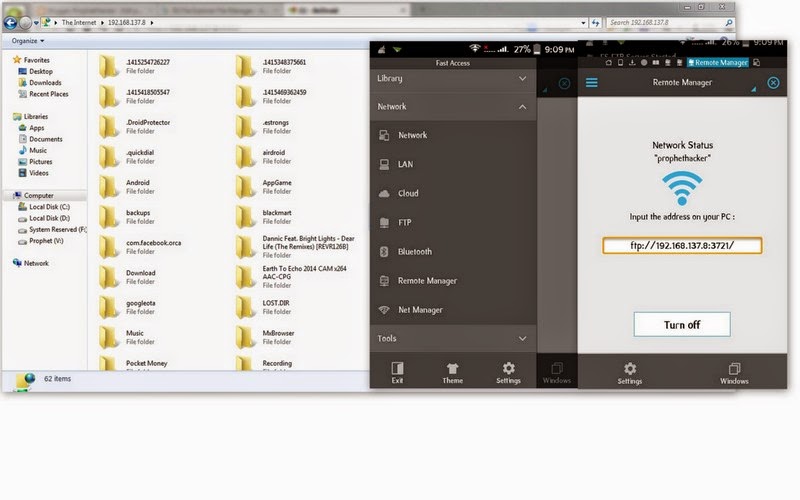Select the blackmart folder icon
The width and height of the screenshot is (800, 500).
click(245, 217)
